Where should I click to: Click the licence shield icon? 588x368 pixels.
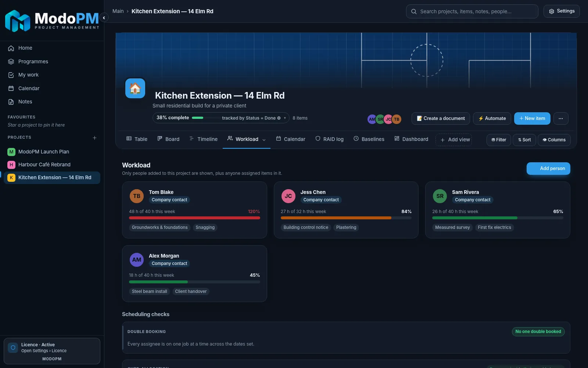click(x=13, y=348)
